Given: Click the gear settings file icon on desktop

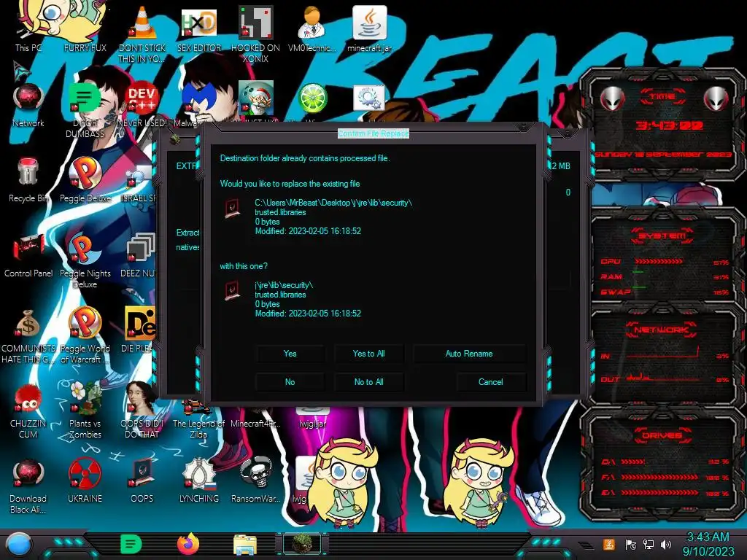Looking at the screenshot, I should pyautogui.click(x=368, y=98).
